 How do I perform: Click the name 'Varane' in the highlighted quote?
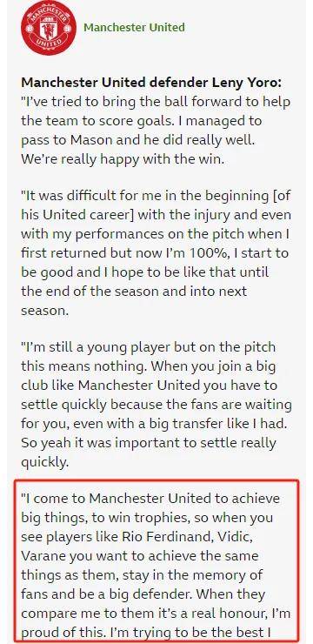tap(43, 556)
